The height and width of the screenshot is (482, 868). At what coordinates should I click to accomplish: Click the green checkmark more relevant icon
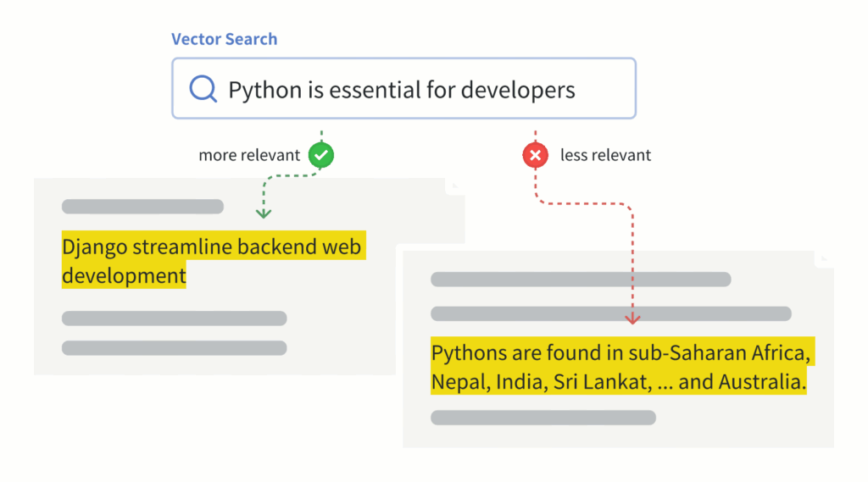321,155
